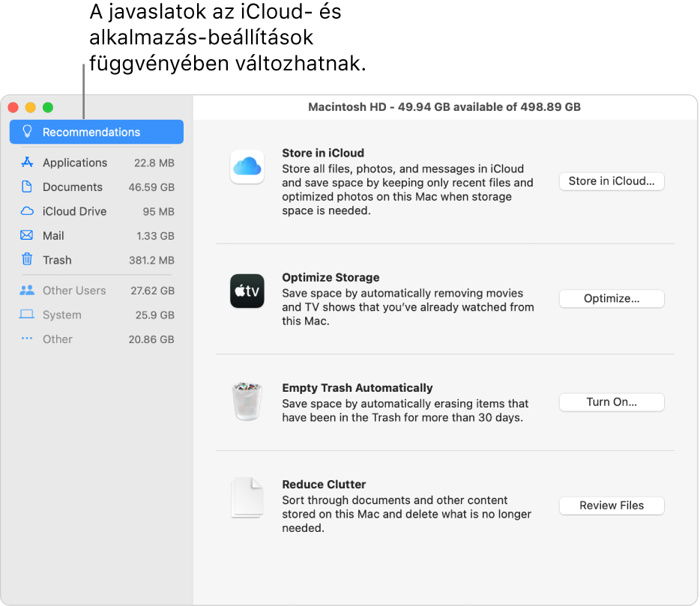Click the 1.33 GB Mail size

[x=155, y=236]
